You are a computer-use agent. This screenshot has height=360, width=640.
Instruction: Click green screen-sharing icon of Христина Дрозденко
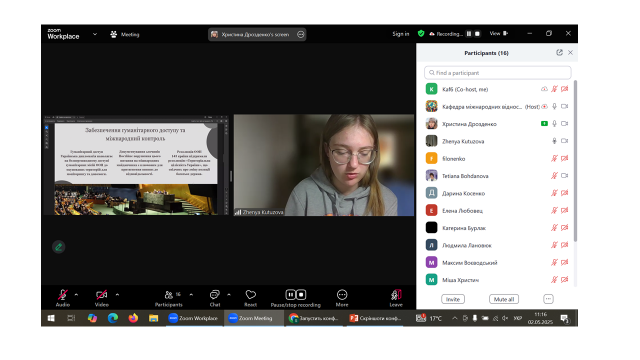(x=544, y=124)
